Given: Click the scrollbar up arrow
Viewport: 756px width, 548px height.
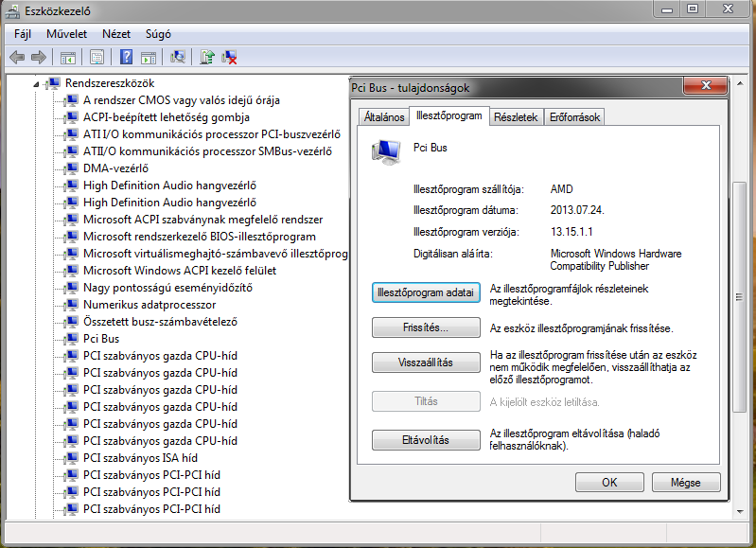Looking at the screenshot, I should point(740,83).
